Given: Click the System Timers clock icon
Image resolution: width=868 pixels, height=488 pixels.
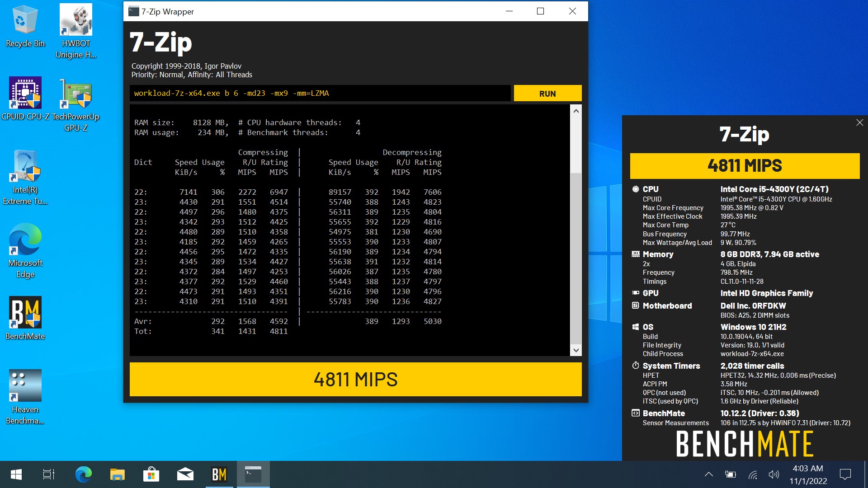Looking at the screenshot, I should point(636,365).
